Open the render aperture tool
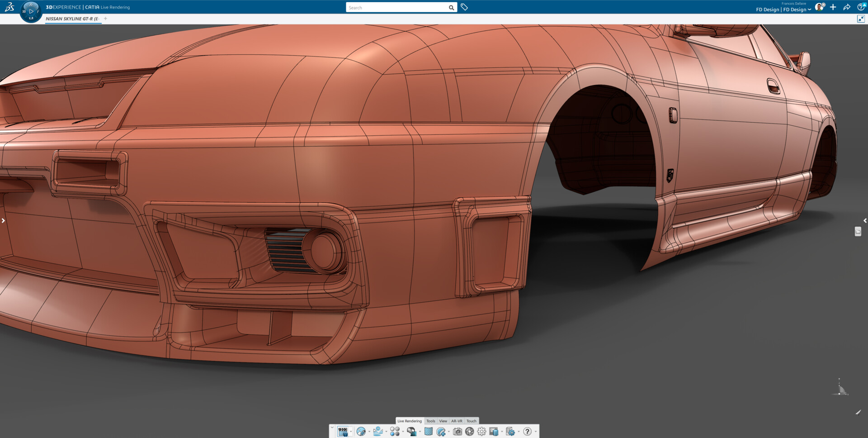Image resolution: width=868 pixels, height=438 pixels. pos(470,432)
